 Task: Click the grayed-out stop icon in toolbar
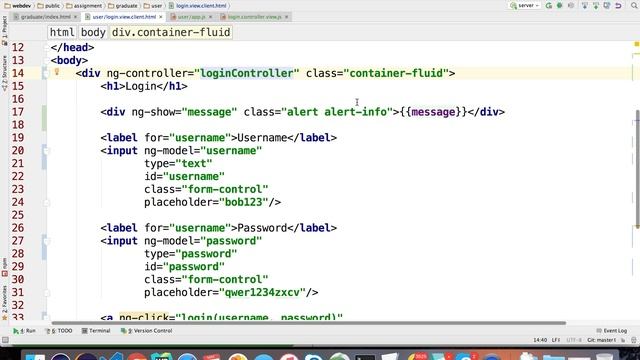(x=571, y=6)
